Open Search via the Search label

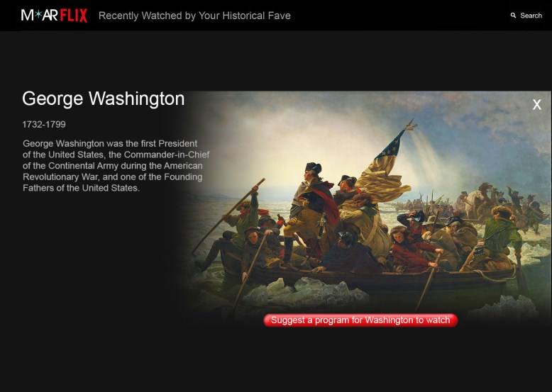[531, 16]
